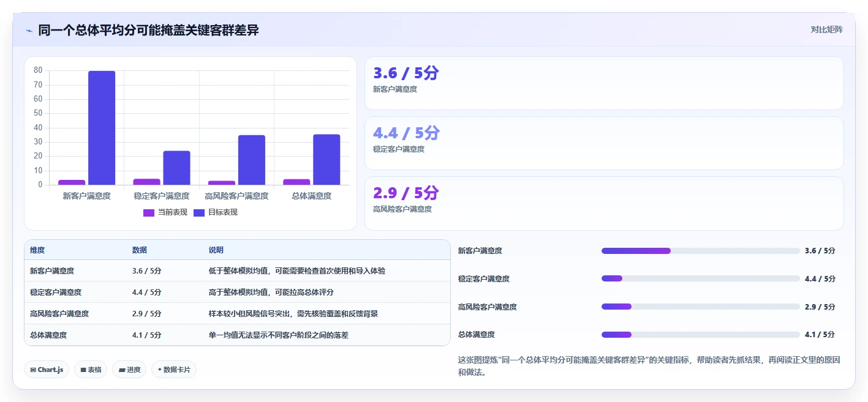This screenshot has height=402, width=868.
Task: Click 新客户满意度 cell in the table
Action: (52, 270)
